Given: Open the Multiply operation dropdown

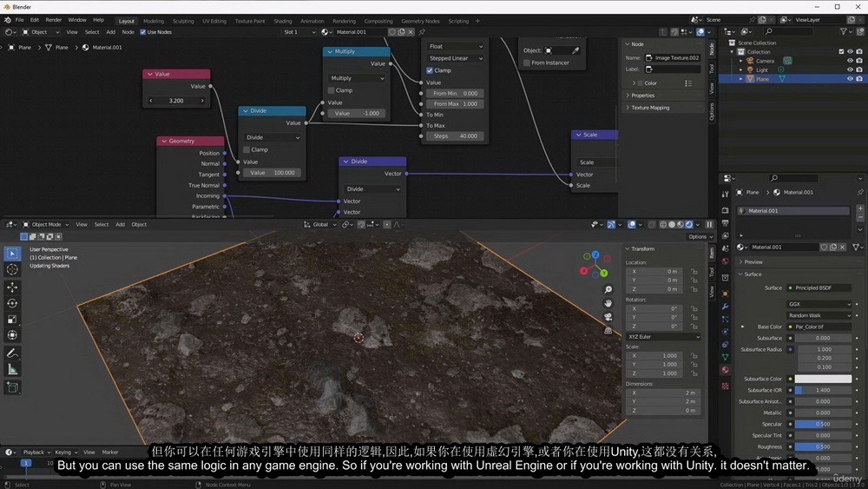Looking at the screenshot, I should pos(357,78).
